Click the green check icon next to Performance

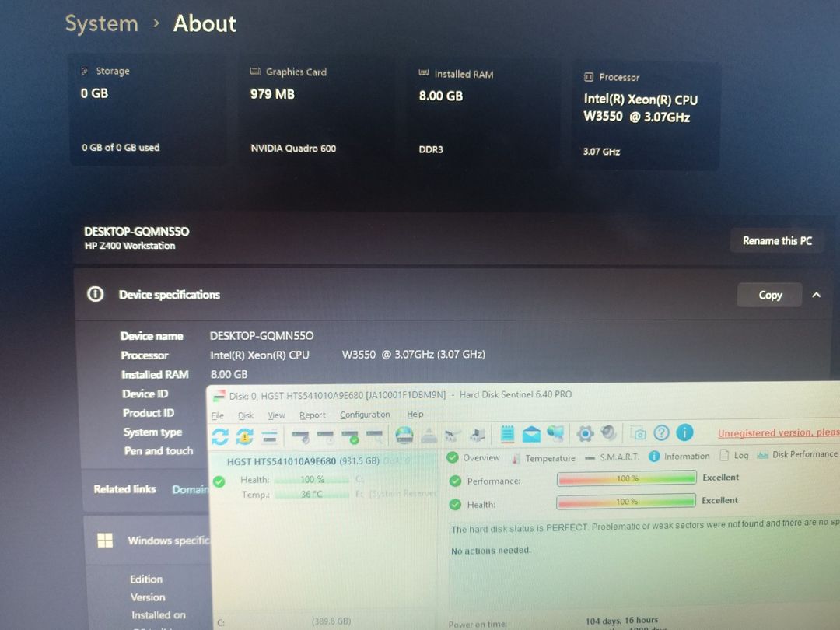tap(455, 481)
